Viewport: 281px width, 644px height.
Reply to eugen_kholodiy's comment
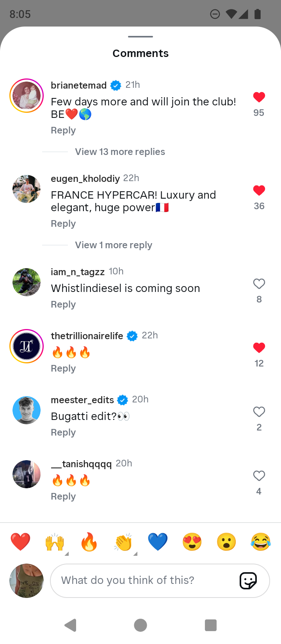coord(63,224)
